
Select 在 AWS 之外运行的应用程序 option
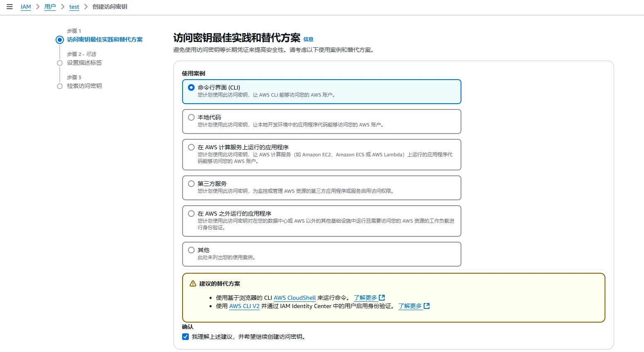pos(191,214)
